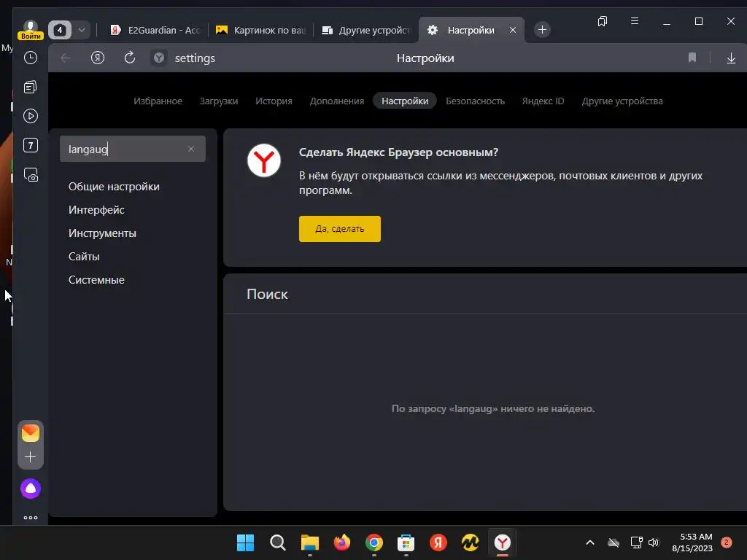
Task: Open the video player sidebar icon
Action: 31,116
